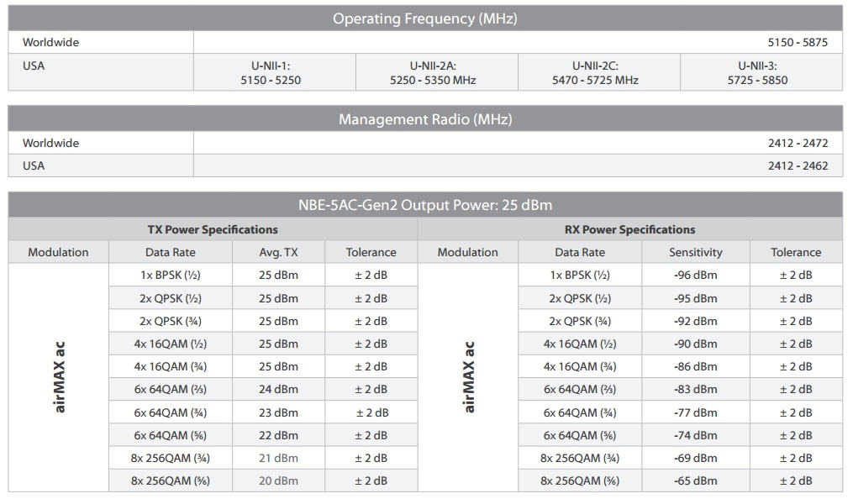Click the 'Management Radio (MHz)' table header
The height and width of the screenshot is (504, 853).
tap(425, 119)
